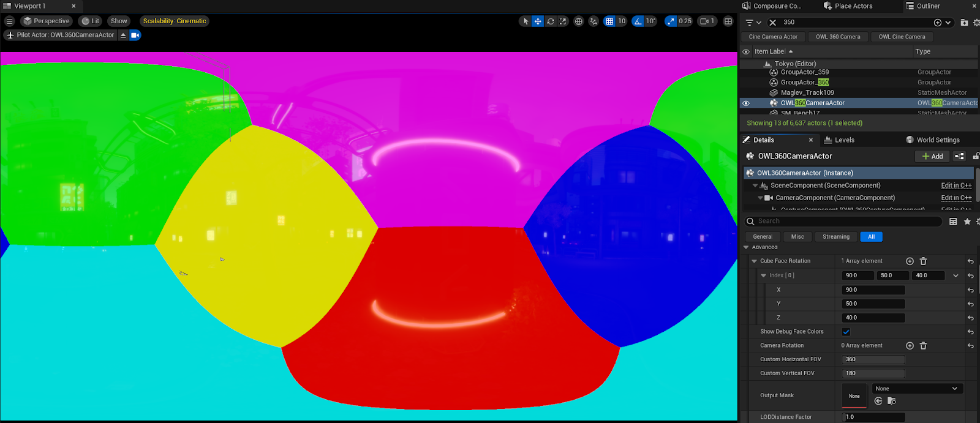The height and width of the screenshot is (423, 980).
Task: Click the LODDistance Factor slider field
Action: click(x=873, y=417)
